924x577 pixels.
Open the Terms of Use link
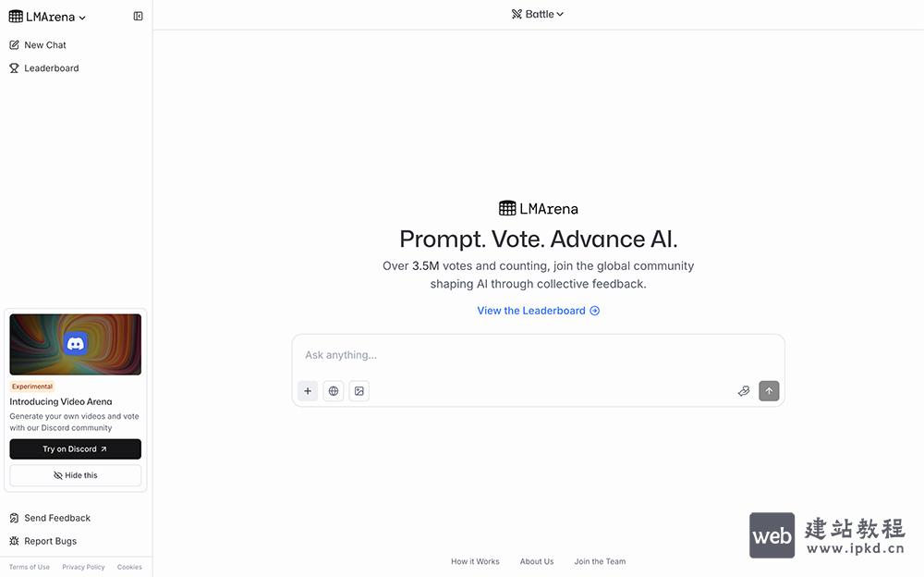(x=30, y=567)
